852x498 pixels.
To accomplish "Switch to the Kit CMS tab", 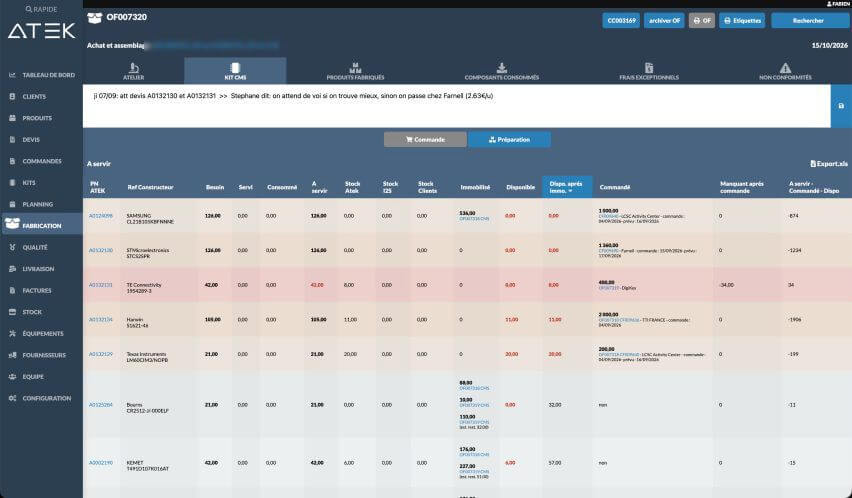I will [235, 71].
